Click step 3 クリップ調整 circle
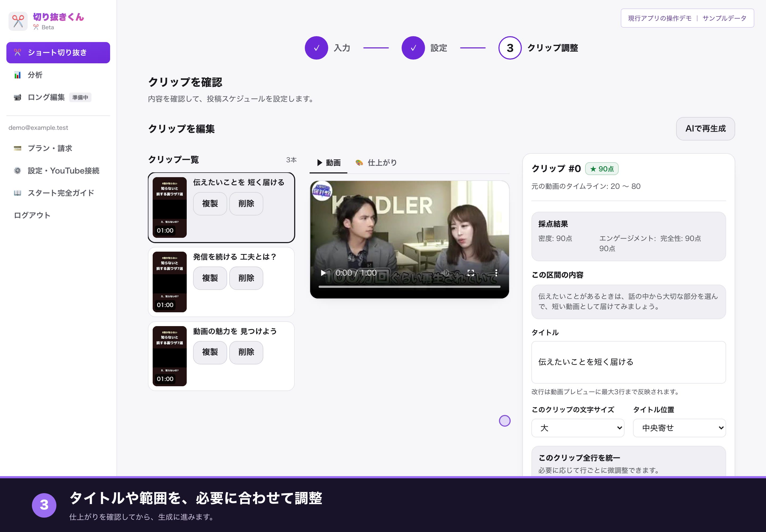 click(510, 48)
